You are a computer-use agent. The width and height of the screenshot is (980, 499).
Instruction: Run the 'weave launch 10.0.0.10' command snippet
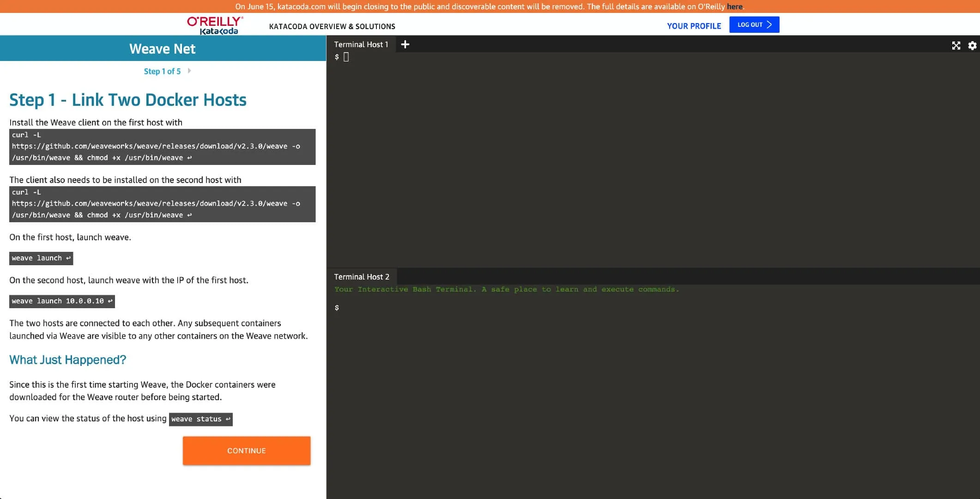pyautogui.click(x=62, y=301)
